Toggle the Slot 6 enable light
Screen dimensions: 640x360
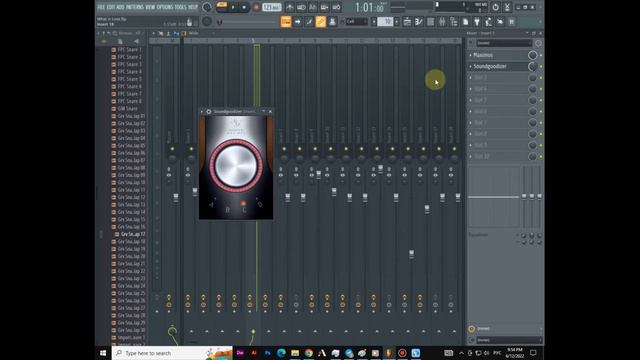(541, 111)
